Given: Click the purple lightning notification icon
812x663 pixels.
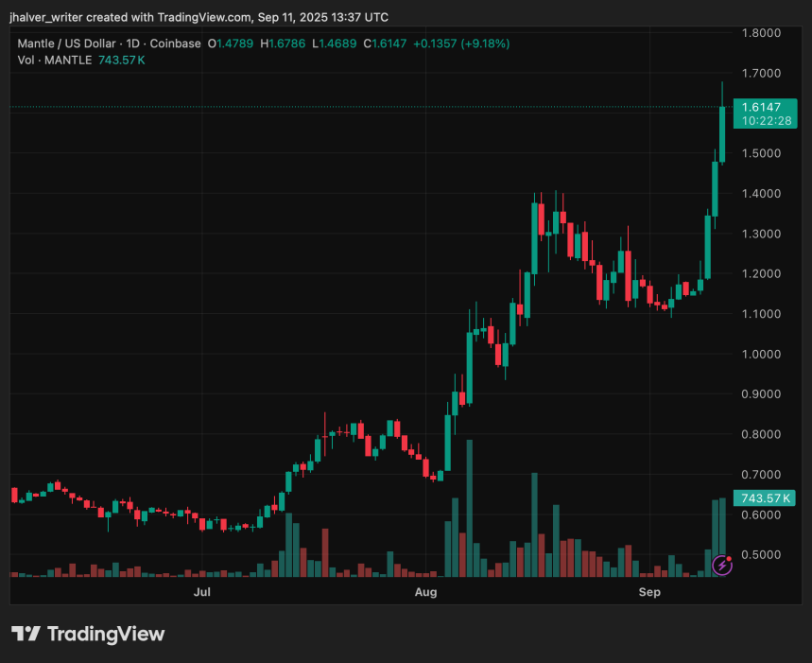Looking at the screenshot, I should tap(720, 565).
